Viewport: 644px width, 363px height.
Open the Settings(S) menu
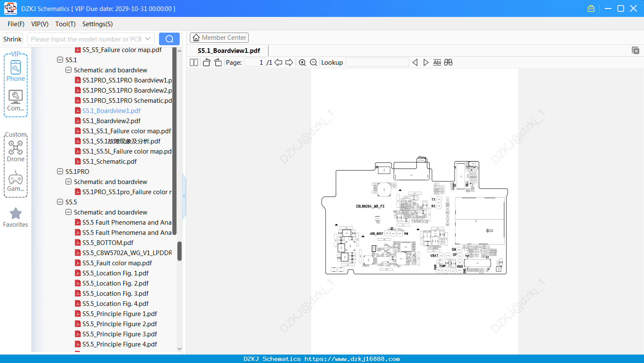click(x=98, y=24)
